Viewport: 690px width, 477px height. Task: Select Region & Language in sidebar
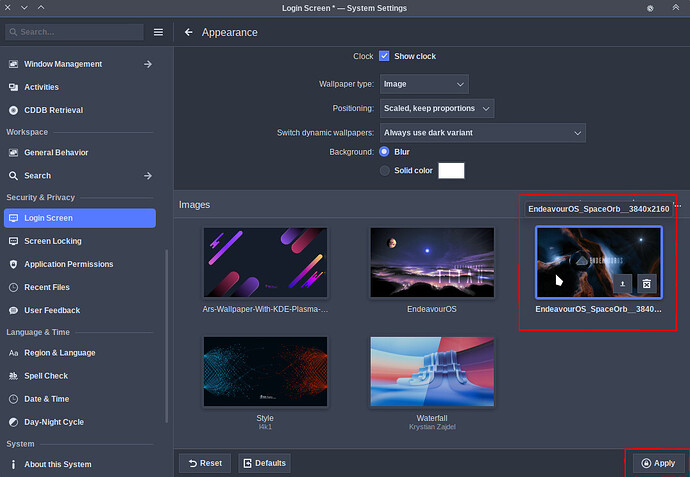point(80,353)
